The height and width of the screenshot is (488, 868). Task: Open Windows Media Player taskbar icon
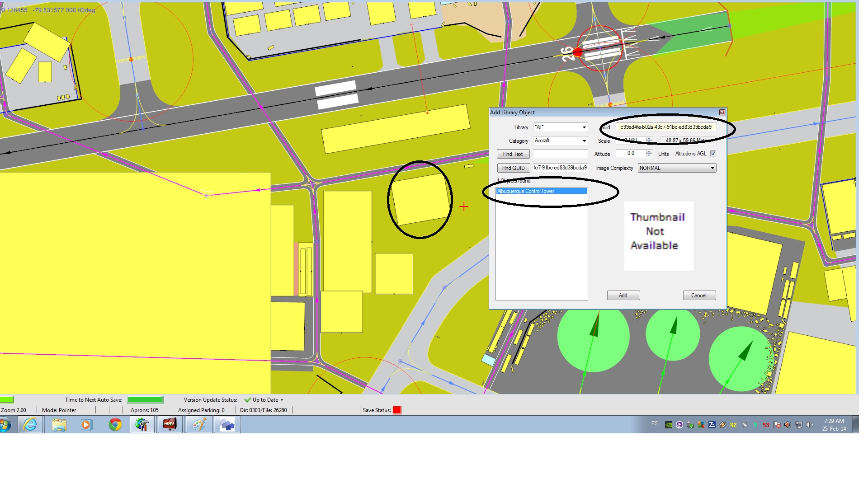click(86, 425)
